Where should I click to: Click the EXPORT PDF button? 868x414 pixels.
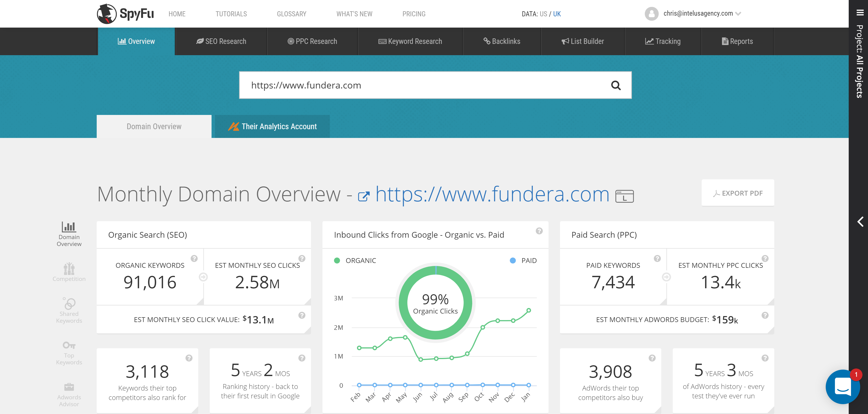click(738, 193)
